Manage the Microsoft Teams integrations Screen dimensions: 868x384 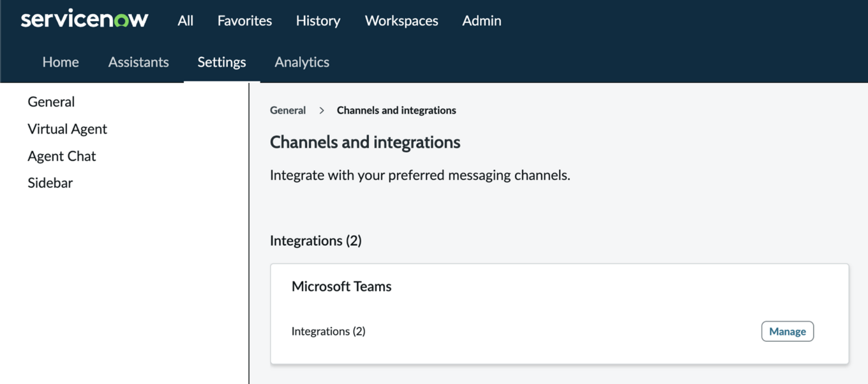click(788, 331)
